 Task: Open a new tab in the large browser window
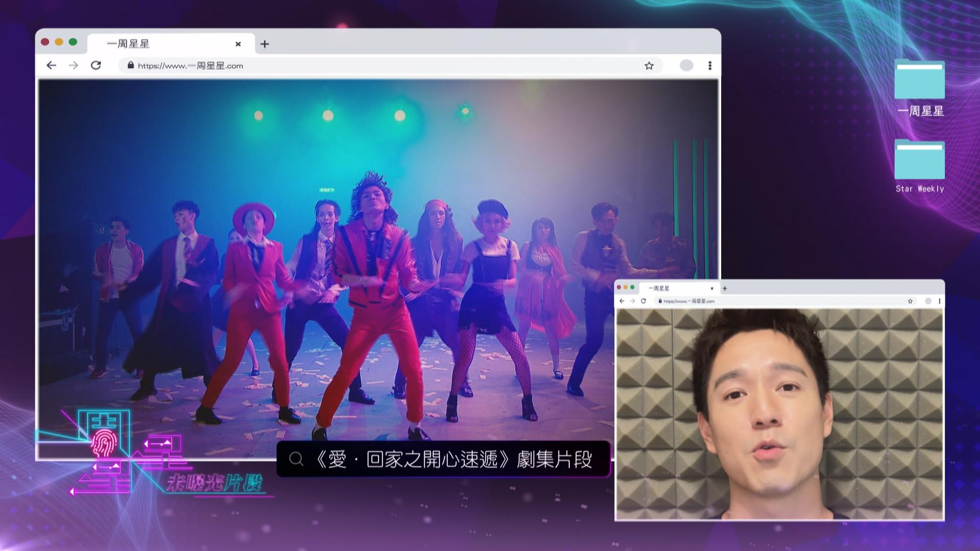[264, 44]
